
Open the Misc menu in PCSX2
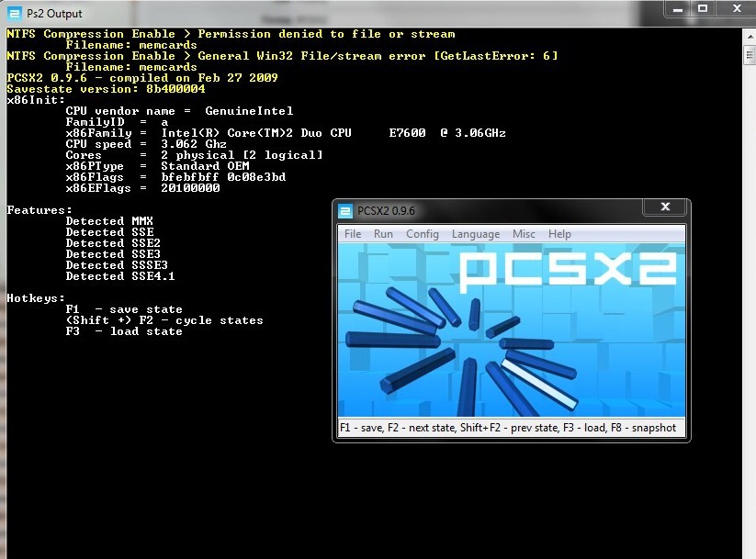524,234
